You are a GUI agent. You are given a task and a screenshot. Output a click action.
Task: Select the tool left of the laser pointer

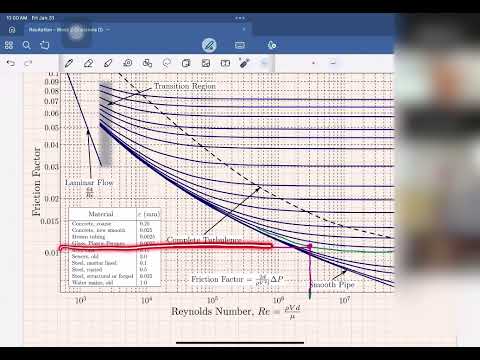(225, 63)
